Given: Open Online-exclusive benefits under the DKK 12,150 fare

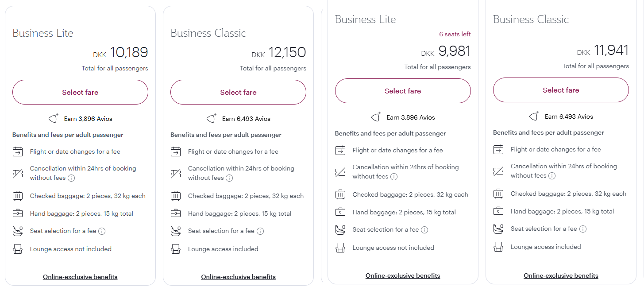Looking at the screenshot, I should point(238,277).
